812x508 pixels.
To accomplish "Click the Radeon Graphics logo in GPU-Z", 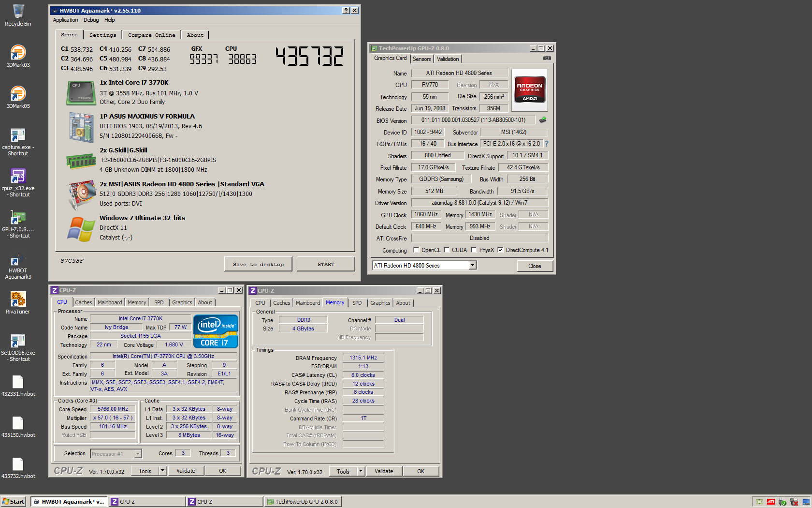I will click(x=530, y=90).
